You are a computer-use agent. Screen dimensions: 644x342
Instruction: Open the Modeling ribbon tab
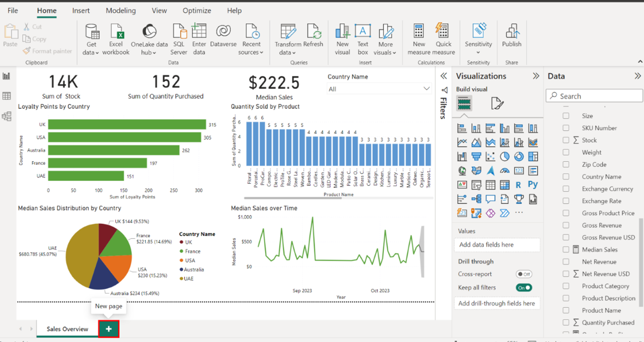click(x=120, y=11)
